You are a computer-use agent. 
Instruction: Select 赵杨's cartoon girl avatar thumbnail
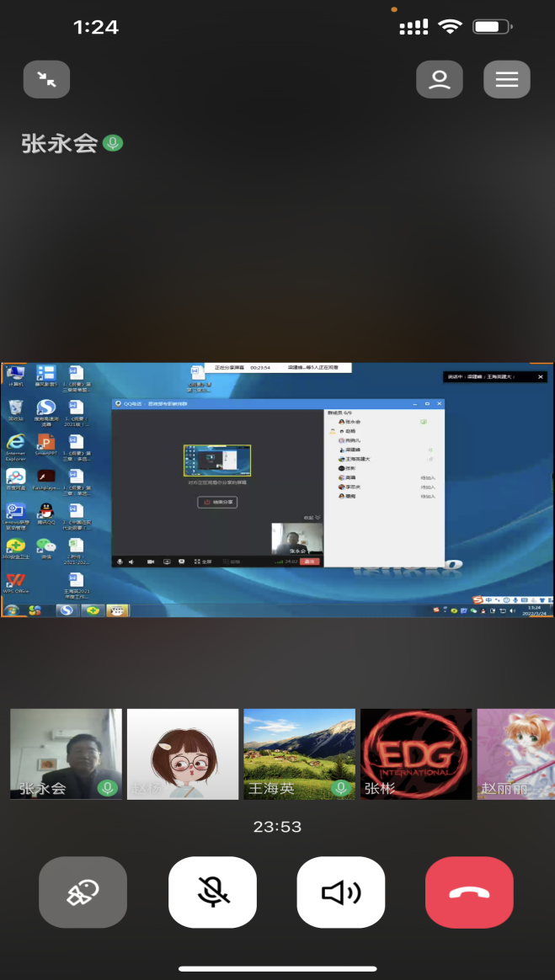pyautogui.click(x=183, y=753)
